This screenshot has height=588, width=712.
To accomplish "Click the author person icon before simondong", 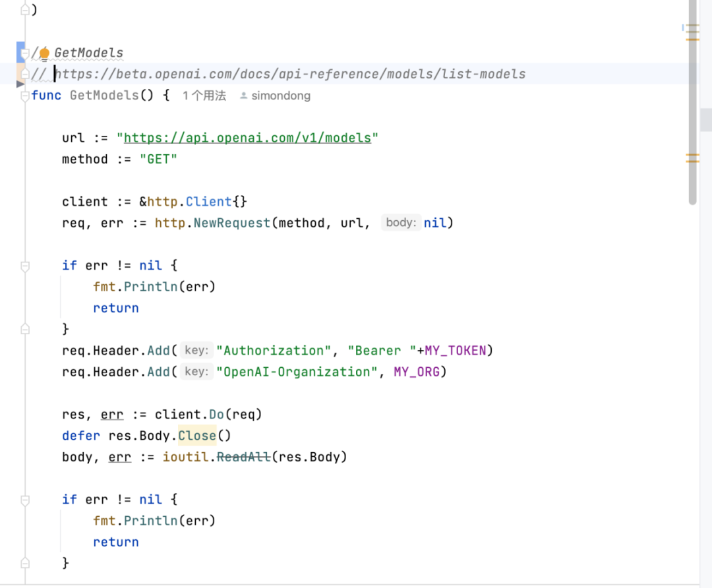I will click(x=244, y=96).
